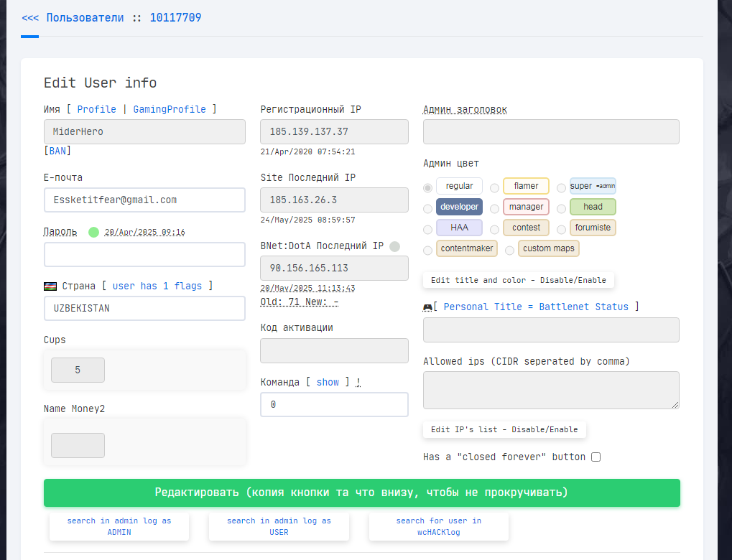Screen dimensions: 732x560
Task: Click the Personal Title input field
Action: [x=551, y=330]
